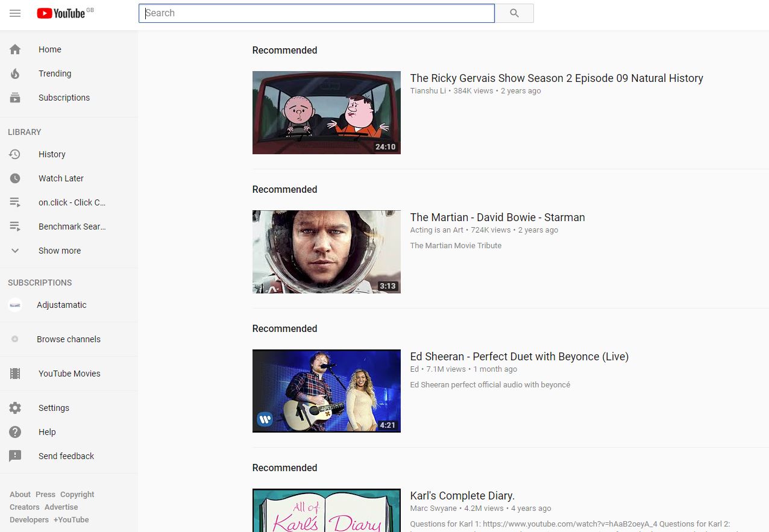Image resolution: width=769 pixels, height=532 pixels.
Task: Open the hamburger guide menu
Action: pos(15,13)
